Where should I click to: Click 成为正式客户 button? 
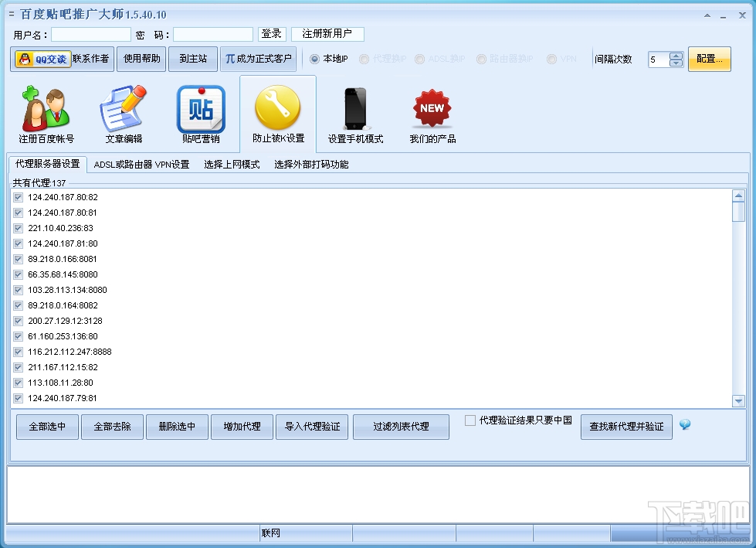(259, 59)
